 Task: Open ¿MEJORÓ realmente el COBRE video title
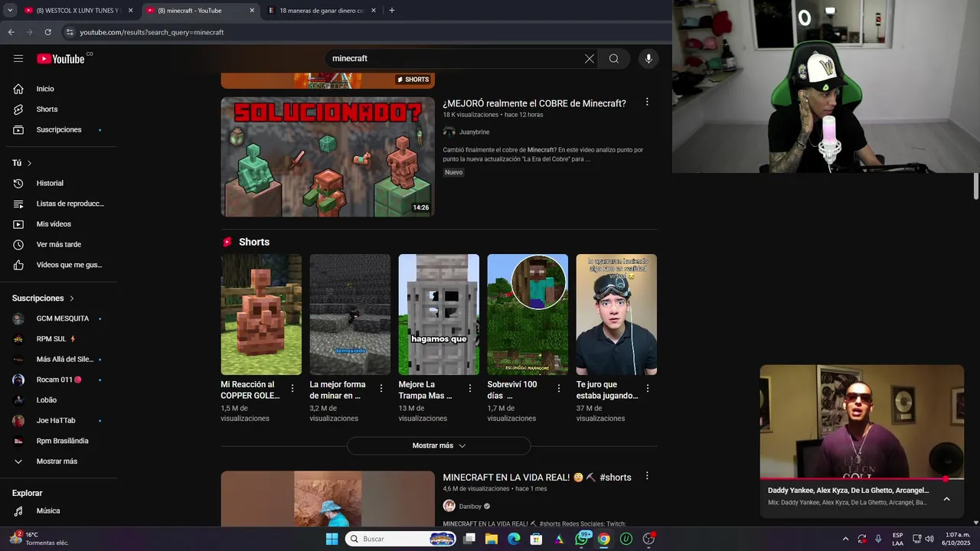pos(534,103)
